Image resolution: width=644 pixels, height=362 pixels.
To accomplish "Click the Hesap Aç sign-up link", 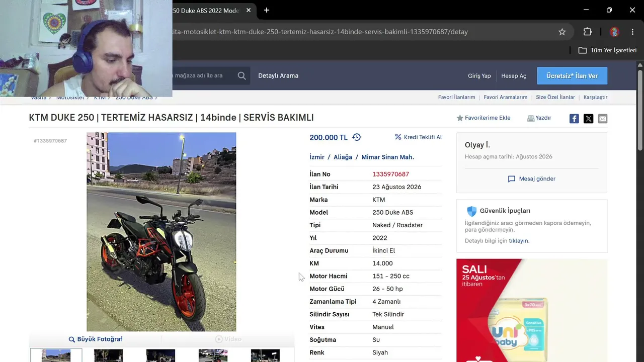I will point(514,76).
